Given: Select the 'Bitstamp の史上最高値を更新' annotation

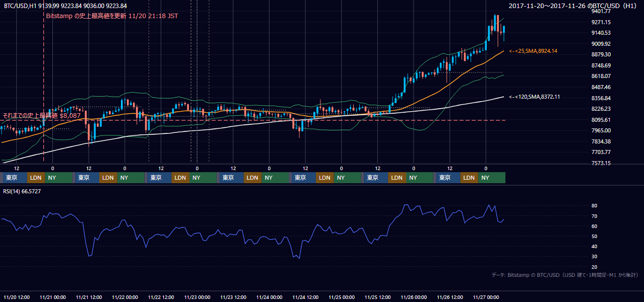Looking at the screenshot, I should coord(111,16).
